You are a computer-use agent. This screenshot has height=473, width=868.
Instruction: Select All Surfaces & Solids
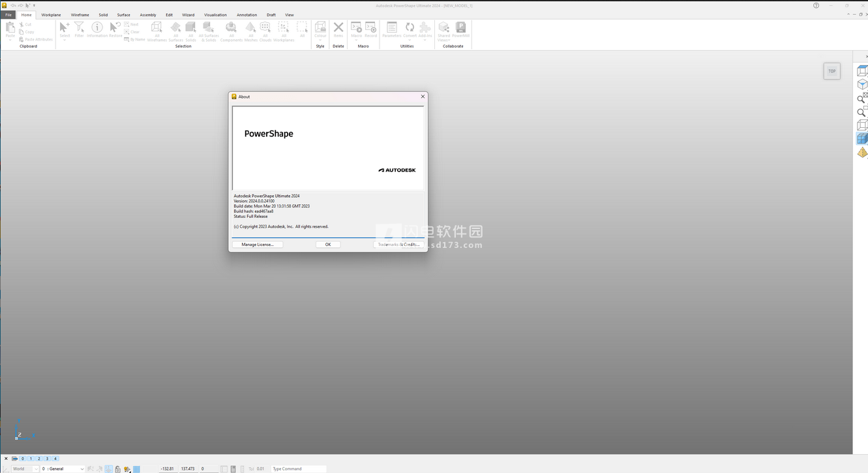[x=209, y=31]
